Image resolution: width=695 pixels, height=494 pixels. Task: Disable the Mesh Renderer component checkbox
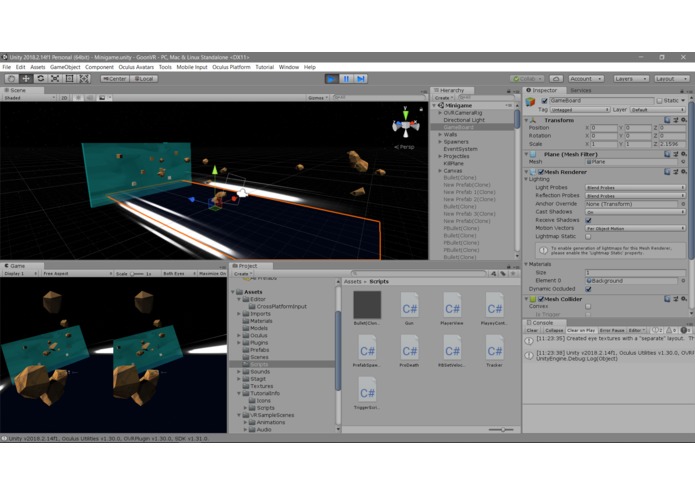point(540,172)
